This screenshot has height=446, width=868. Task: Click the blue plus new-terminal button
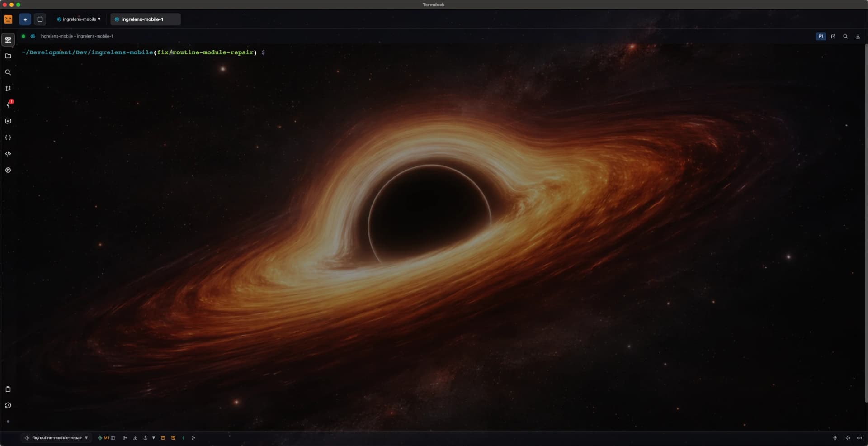pyautogui.click(x=25, y=19)
